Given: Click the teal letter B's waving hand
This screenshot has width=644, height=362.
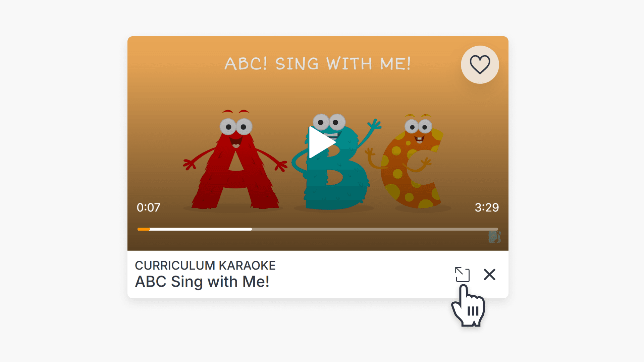Looking at the screenshot, I should coord(375,125).
